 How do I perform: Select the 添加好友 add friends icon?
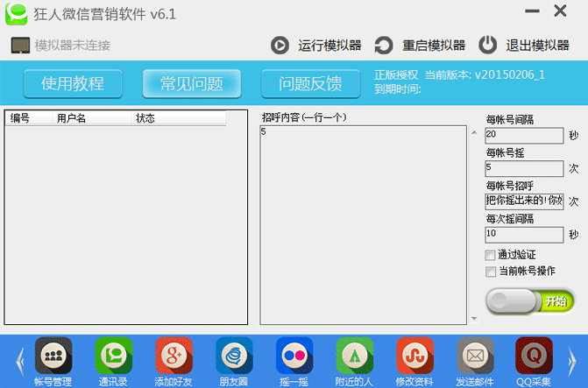tap(174, 356)
